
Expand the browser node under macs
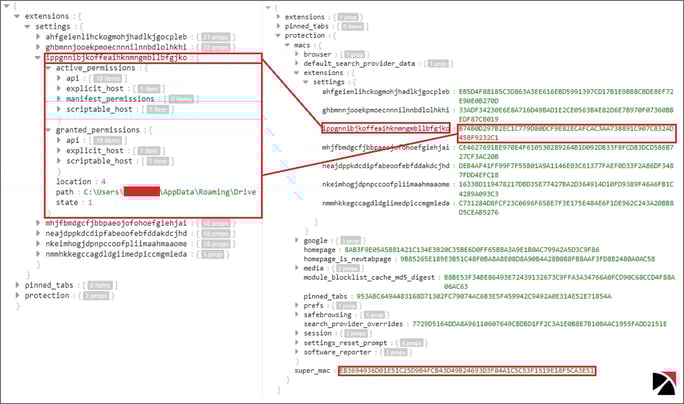(x=299, y=54)
